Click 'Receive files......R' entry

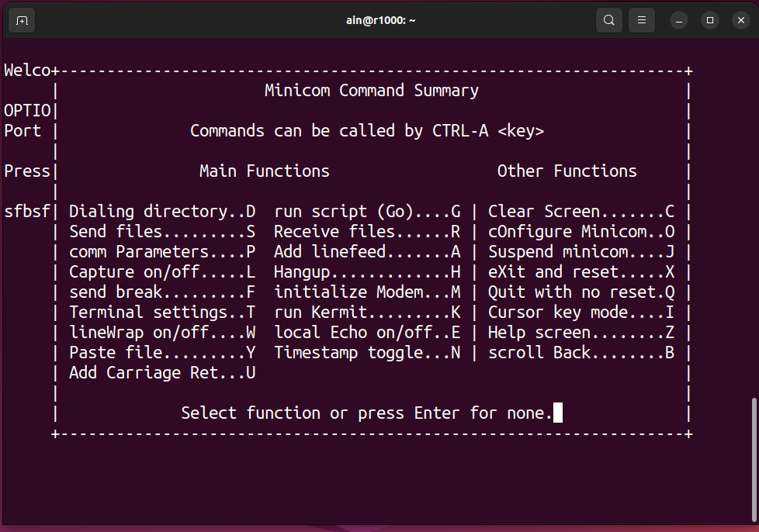tap(367, 232)
